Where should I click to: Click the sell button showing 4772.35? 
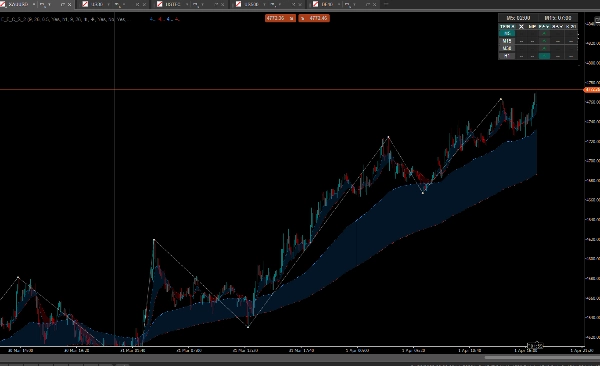(280, 18)
